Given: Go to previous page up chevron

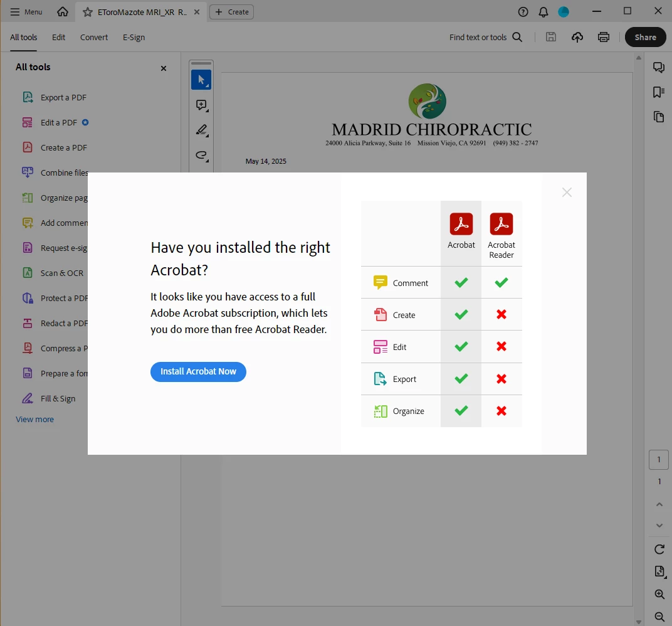Looking at the screenshot, I should point(659,504).
